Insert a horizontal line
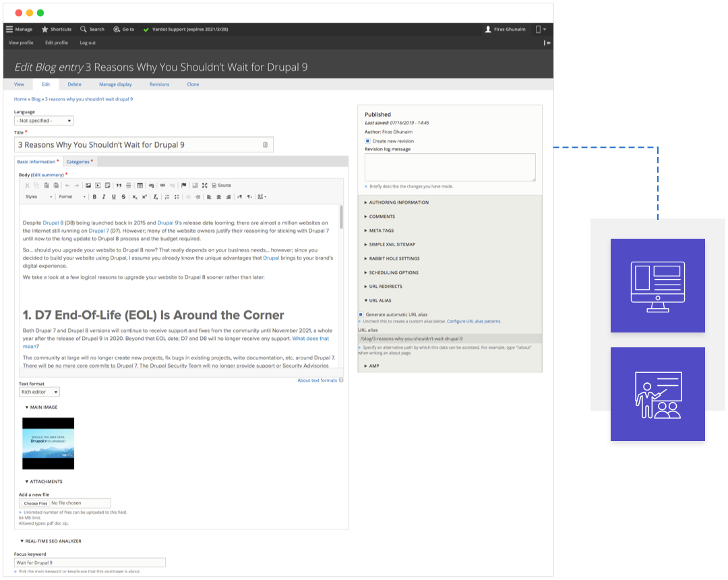This screenshot has height=580, width=728. click(x=129, y=185)
